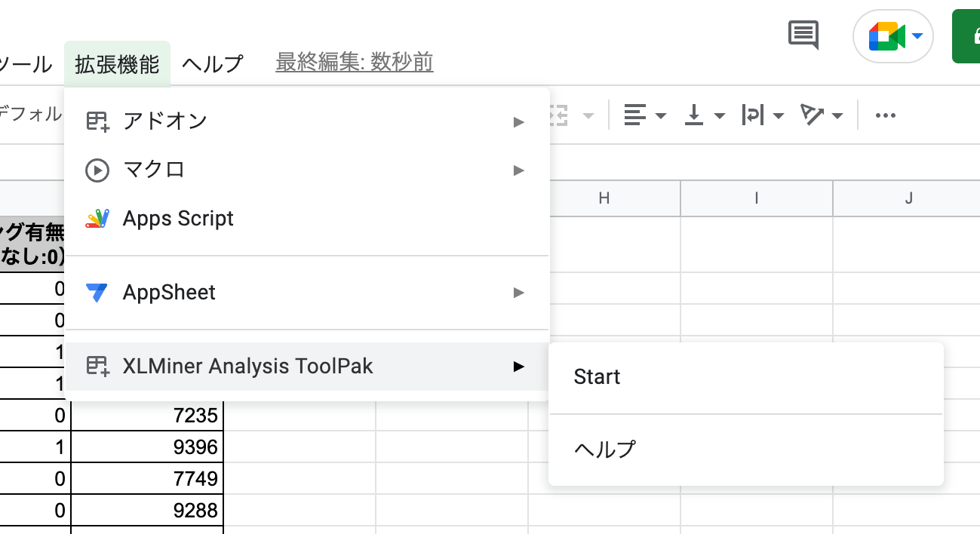Click the Apps Script colorful logo icon

(x=97, y=219)
